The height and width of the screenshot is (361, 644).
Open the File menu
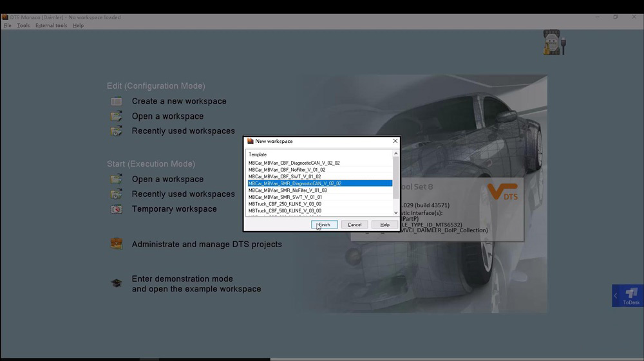pos(7,26)
